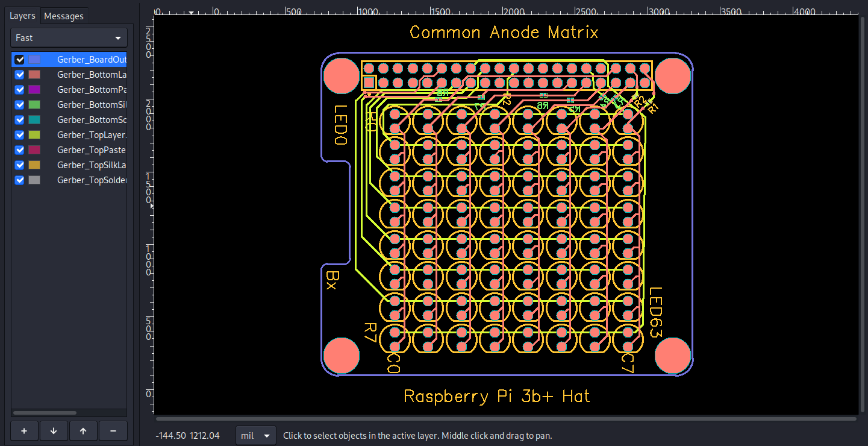Select the 'Common Anode Matrix' silkscreen text
This screenshot has width=868, height=446.
click(x=504, y=32)
